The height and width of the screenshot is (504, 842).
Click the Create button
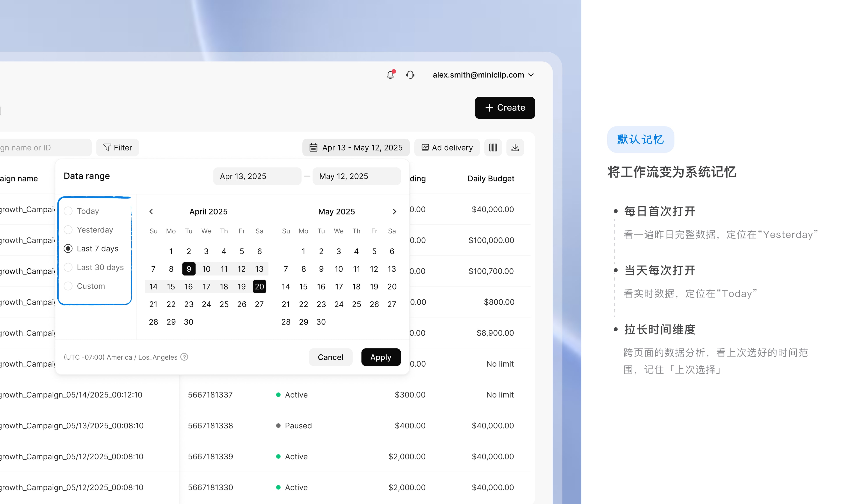505,108
